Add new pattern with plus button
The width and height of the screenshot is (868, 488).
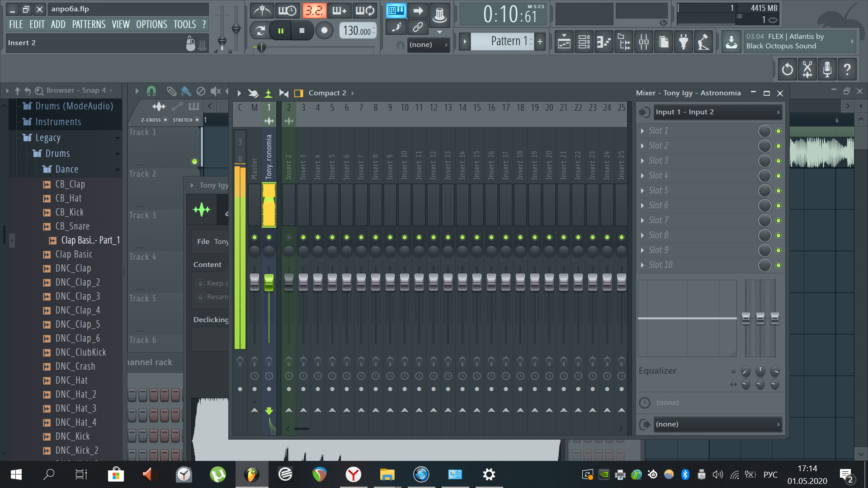(540, 42)
